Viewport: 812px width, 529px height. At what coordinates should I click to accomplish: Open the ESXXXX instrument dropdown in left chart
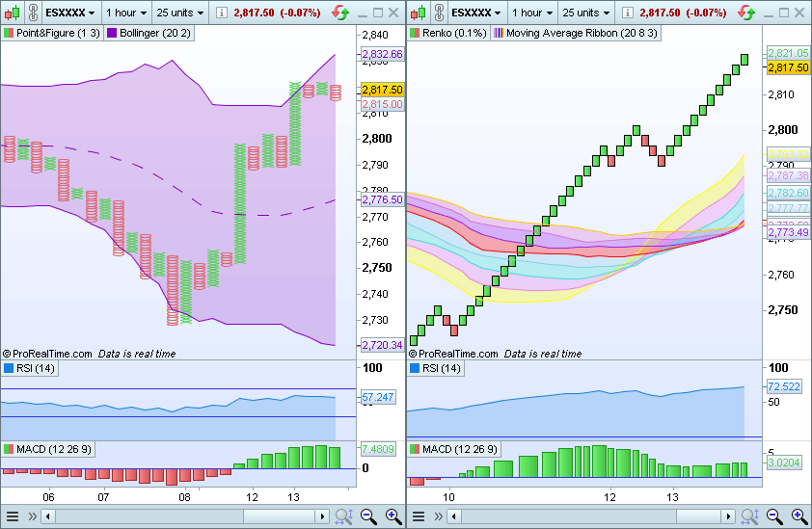tap(70, 13)
